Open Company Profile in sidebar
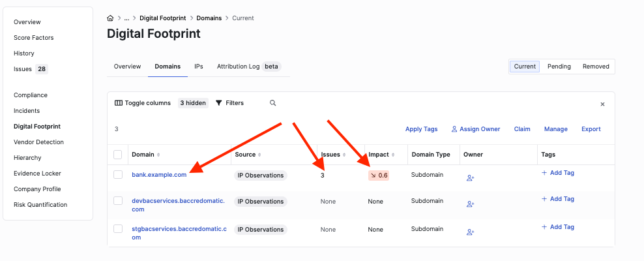Viewport: 644px width, 261px height. (37, 189)
